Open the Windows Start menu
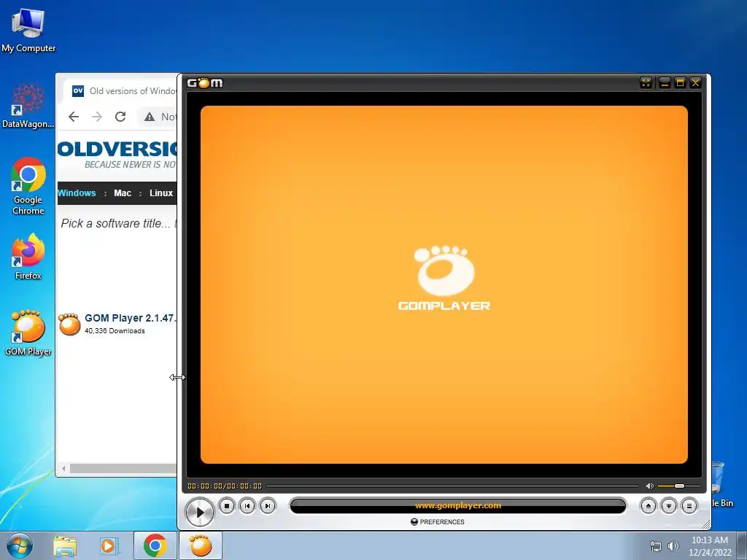 tap(19, 545)
